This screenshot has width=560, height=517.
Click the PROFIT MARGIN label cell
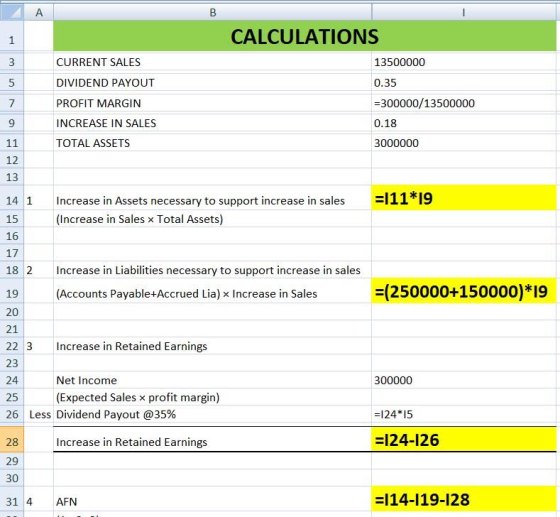click(212, 103)
